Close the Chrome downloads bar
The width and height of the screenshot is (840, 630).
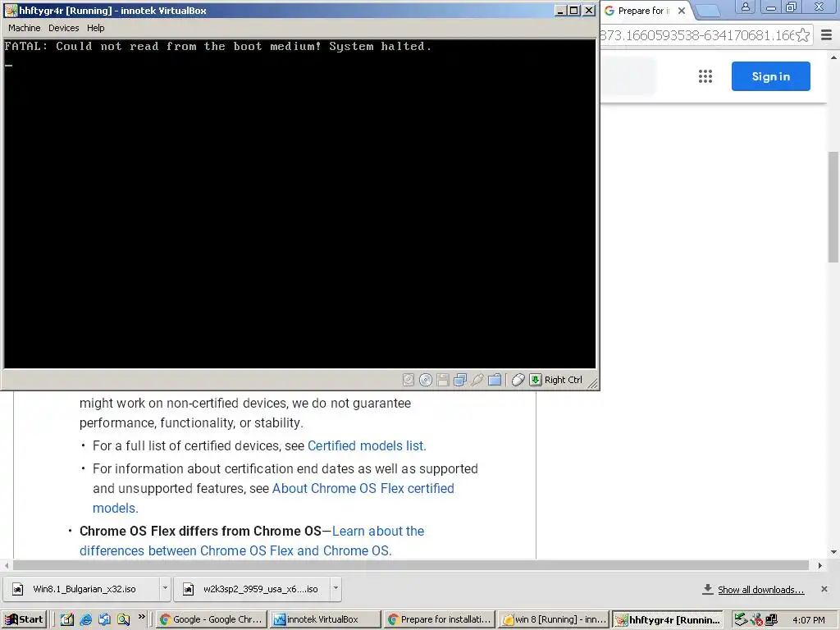click(824, 589)
